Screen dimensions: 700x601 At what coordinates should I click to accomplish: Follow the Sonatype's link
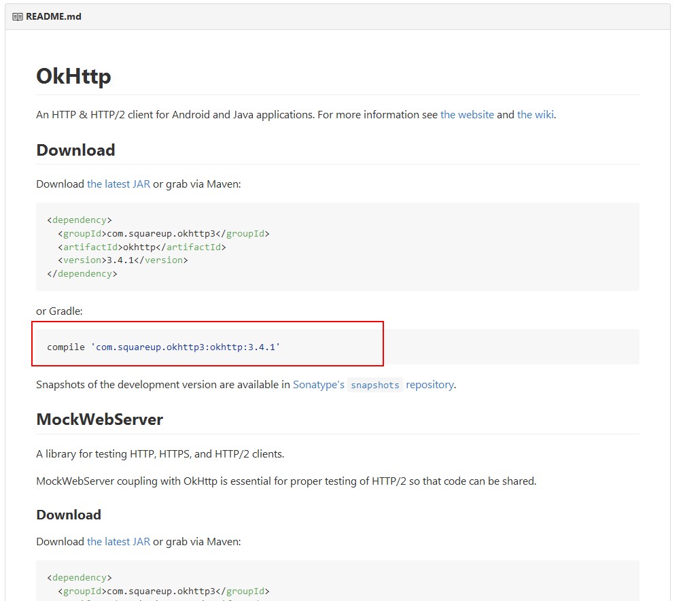point(318,384)
